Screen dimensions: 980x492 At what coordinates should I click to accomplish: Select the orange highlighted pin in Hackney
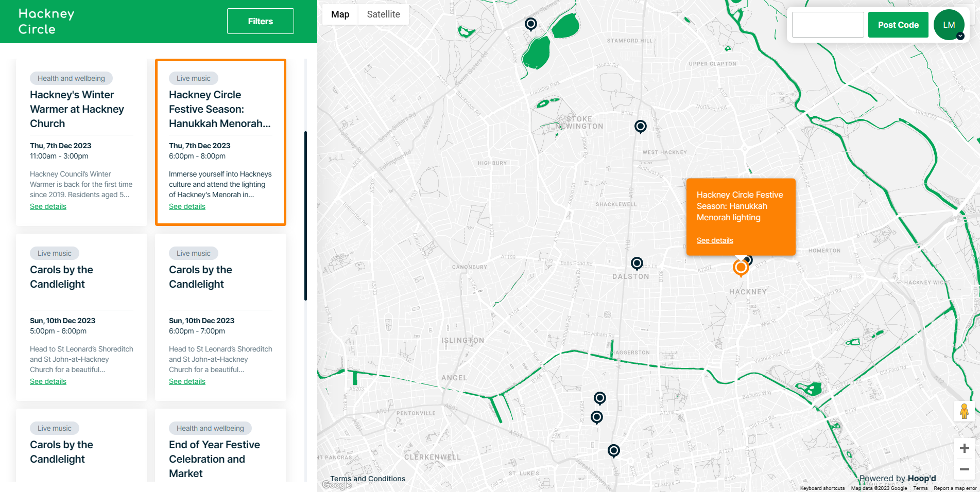tap(741, 268)
